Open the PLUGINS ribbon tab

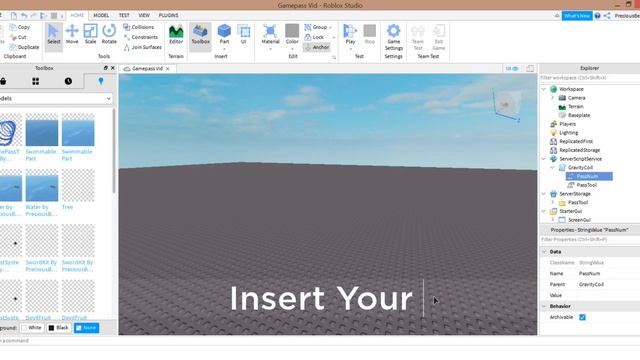(169, 15)
